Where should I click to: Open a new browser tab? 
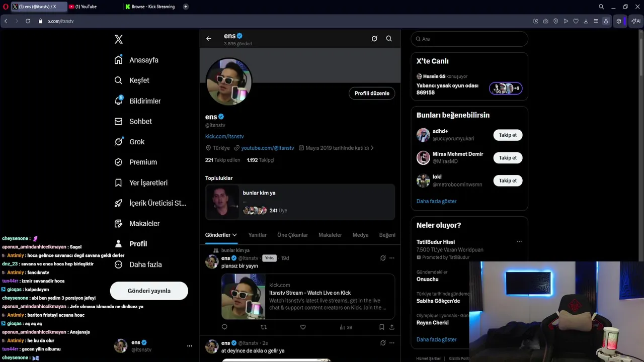186,7
